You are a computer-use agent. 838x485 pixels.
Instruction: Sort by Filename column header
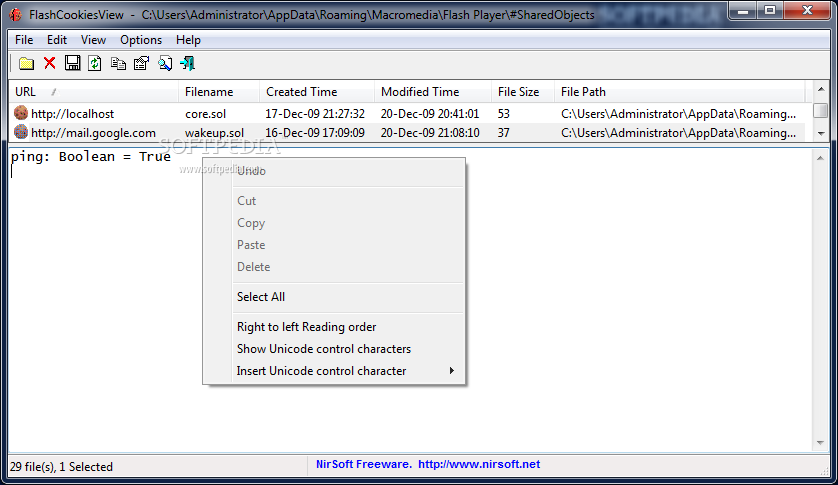[x=219, y=91]
